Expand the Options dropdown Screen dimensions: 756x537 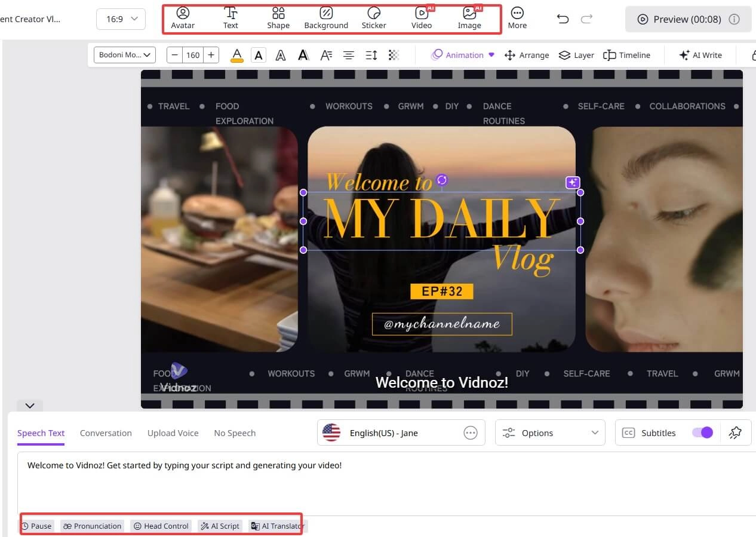tap(550, 432)
